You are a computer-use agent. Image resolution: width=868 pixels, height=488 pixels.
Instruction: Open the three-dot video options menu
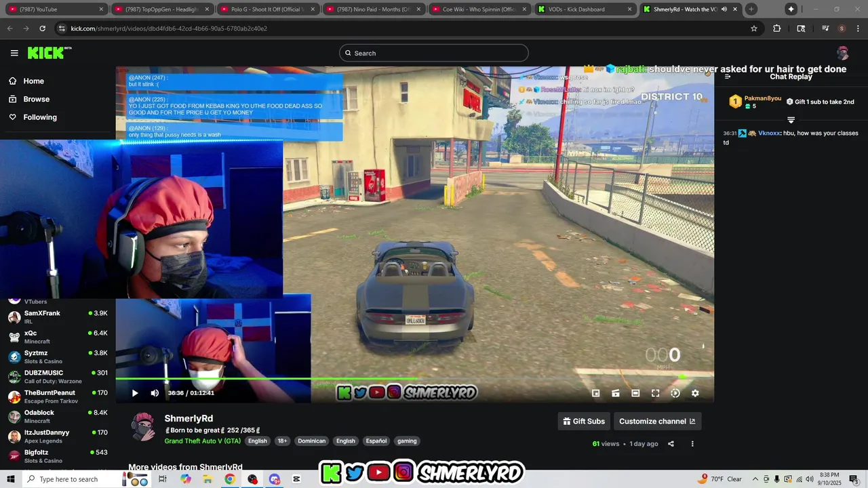(x=692, y=444)
